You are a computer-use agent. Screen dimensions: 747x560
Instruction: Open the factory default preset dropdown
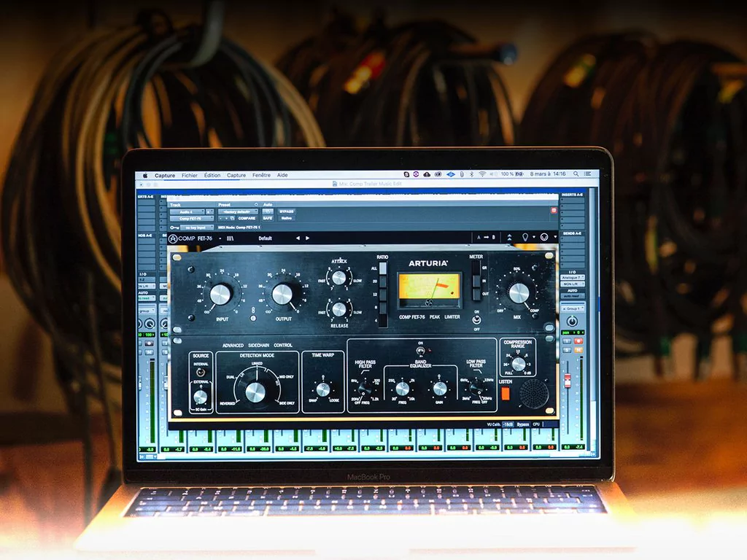[x=237, y=211]
